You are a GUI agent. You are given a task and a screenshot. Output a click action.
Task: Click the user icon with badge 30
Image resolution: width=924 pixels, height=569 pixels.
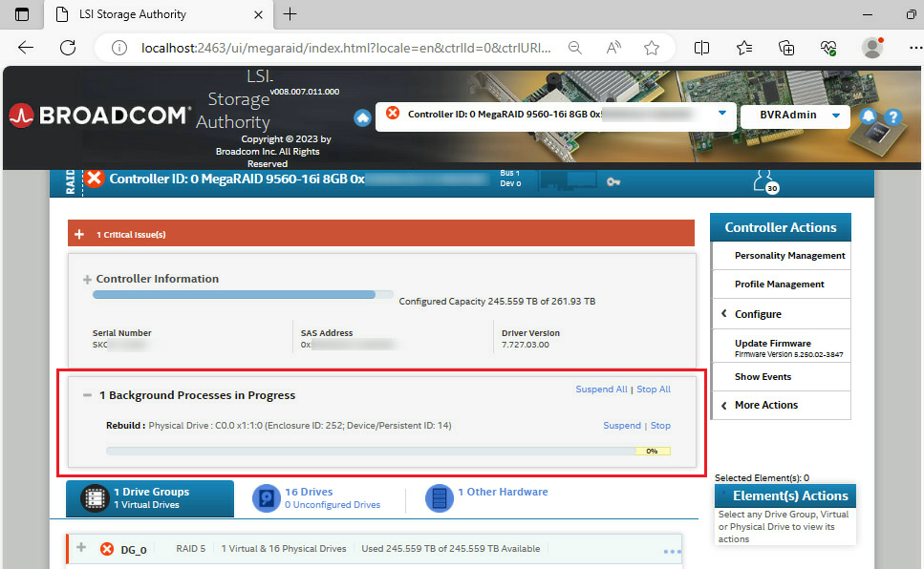click(763, 179)
